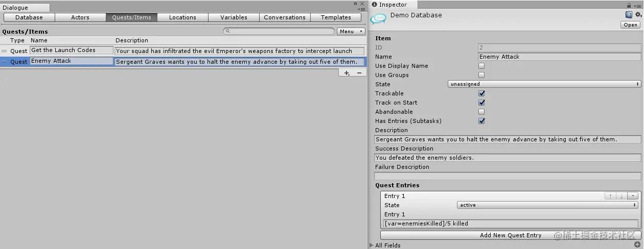
Task: Edit the Description field in Inspector
Action: pyautogui.click(x=508, y=139)
